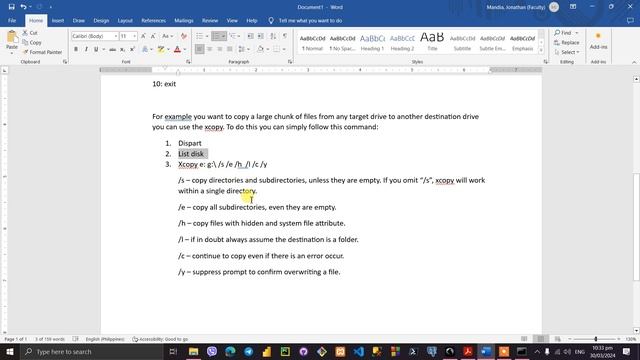Align text left
Screen dimensions: 640x360
[199, 49]
